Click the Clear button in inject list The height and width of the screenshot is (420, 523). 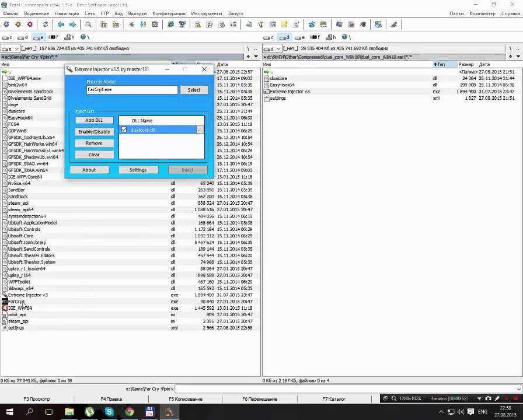click(x=94, y=155)
